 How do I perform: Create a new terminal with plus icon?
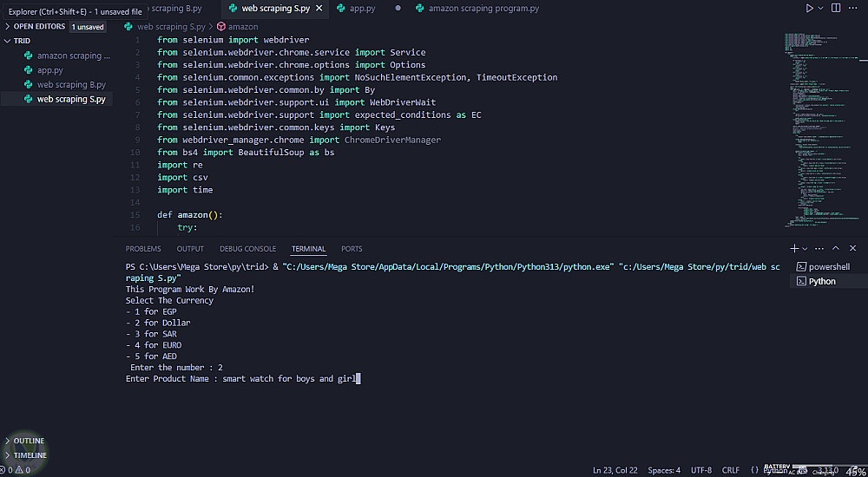[x=794, y=248]
